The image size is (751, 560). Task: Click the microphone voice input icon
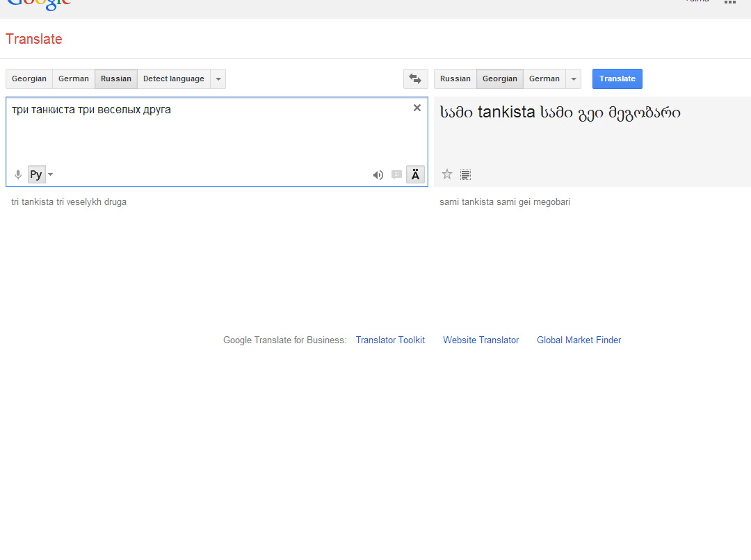(18, 174)
